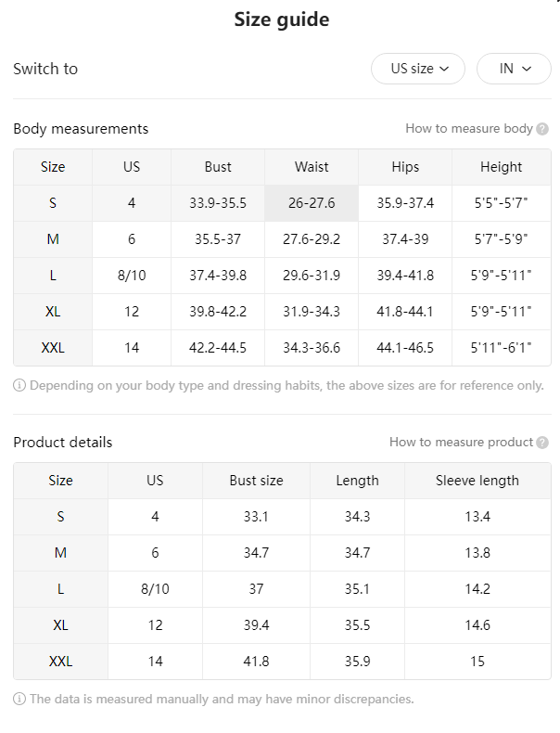
Task: Click the Hips value 37.4-39 for size M
Action: pos(405,239)
